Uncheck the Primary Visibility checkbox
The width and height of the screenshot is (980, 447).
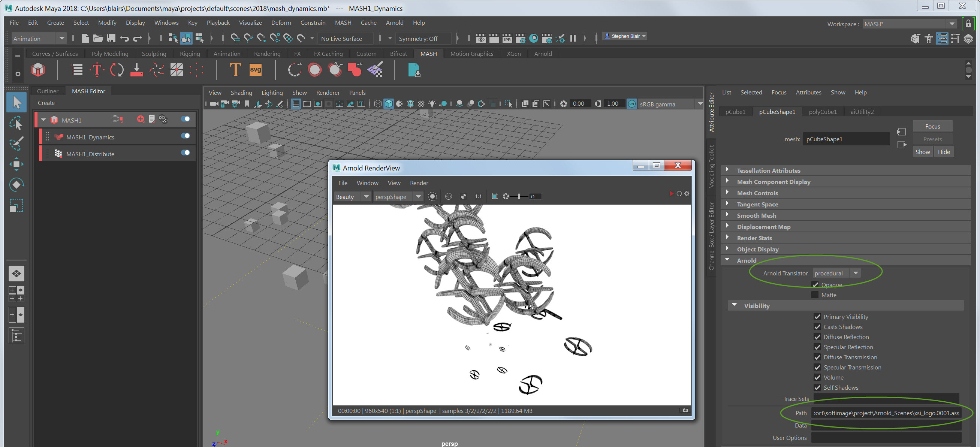click(x=817, y=317)
